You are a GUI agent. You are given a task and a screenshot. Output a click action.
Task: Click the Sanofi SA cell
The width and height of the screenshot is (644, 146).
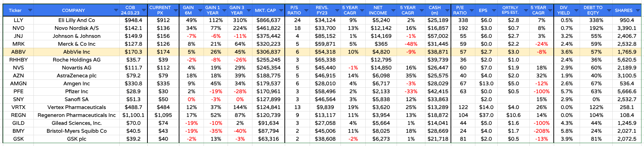click(x=77, y=99)
